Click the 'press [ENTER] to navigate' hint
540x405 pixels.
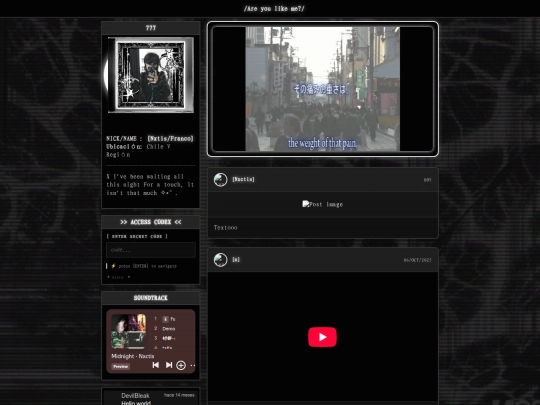point(147,266)
